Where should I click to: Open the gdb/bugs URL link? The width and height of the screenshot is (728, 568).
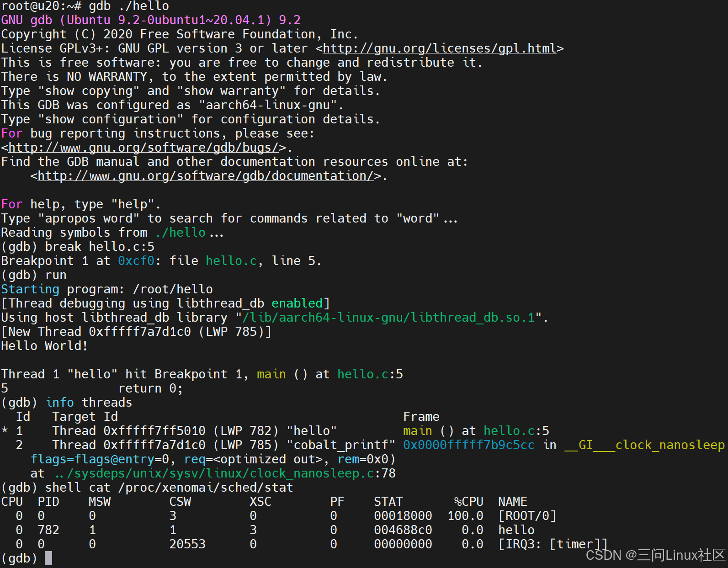(x=143, y=148)
